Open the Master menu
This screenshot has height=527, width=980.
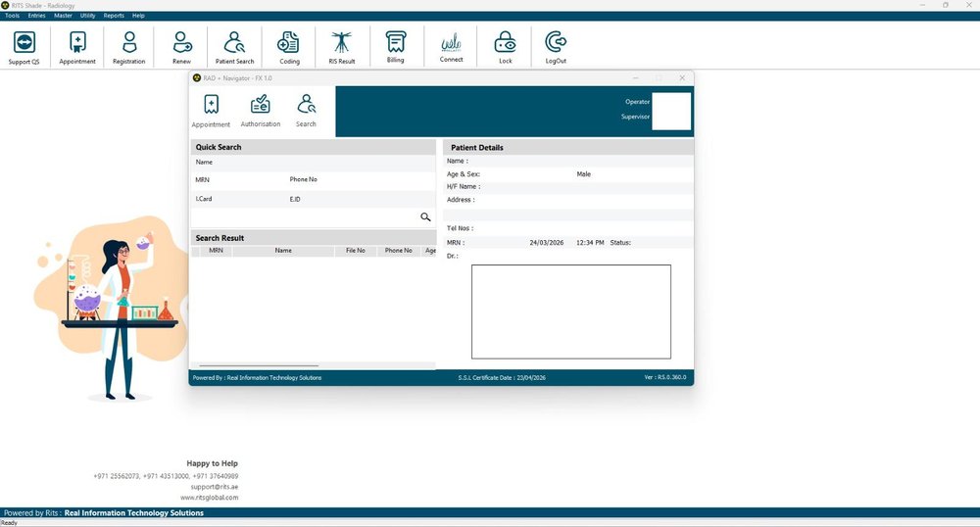point(63,16)
